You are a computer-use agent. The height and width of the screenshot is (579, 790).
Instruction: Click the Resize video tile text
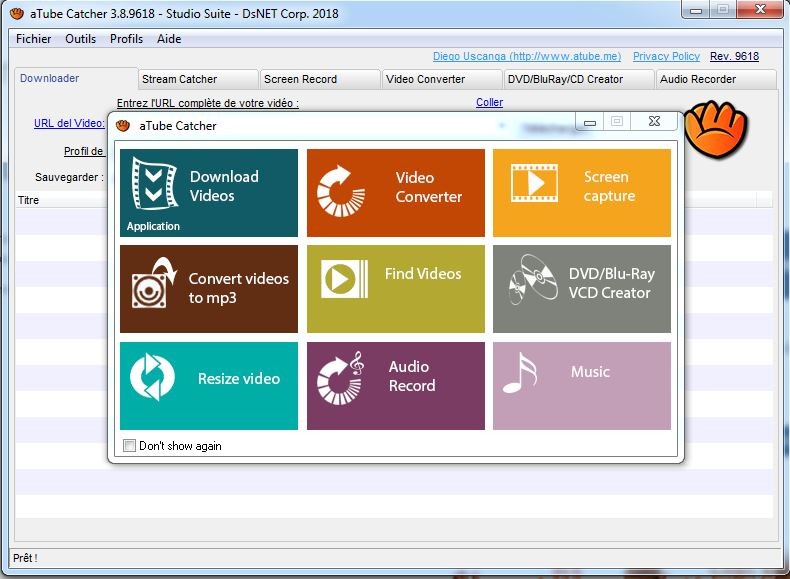point(239,378)
